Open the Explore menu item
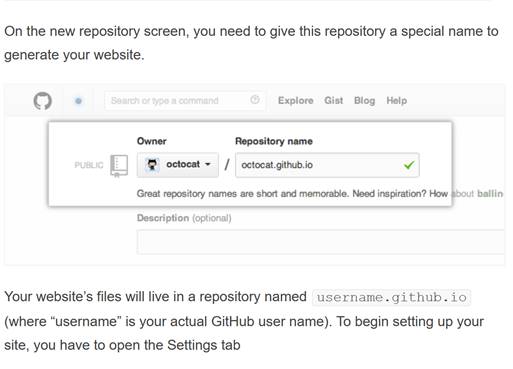Viewport: 513px width, 369px height. click(296, 101)
